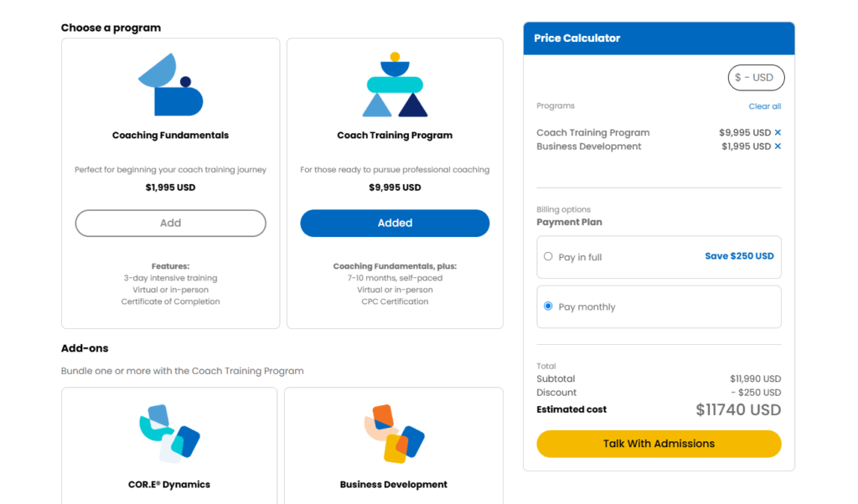Click the COR.E Dynamics add-on icon
Image resolution: width=858 pixels, height=504 pixels.
169,434
